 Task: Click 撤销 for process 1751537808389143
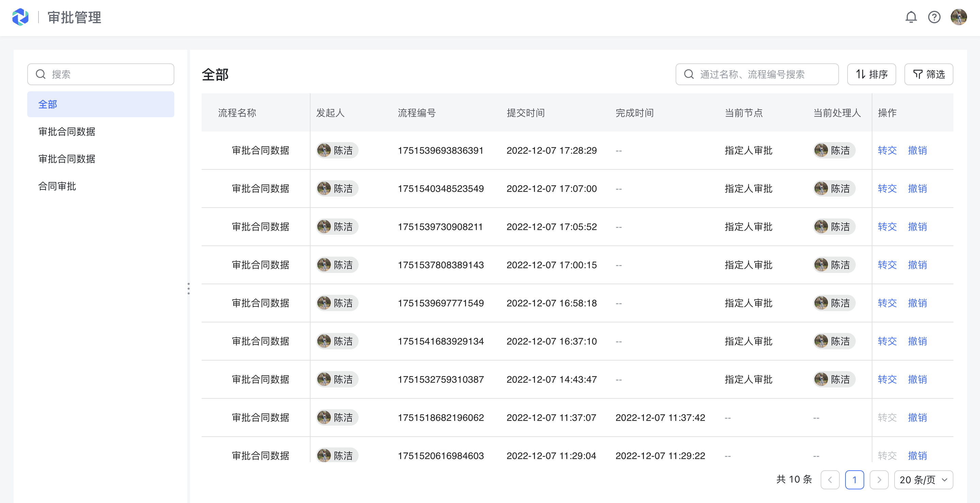click(917, 265)
